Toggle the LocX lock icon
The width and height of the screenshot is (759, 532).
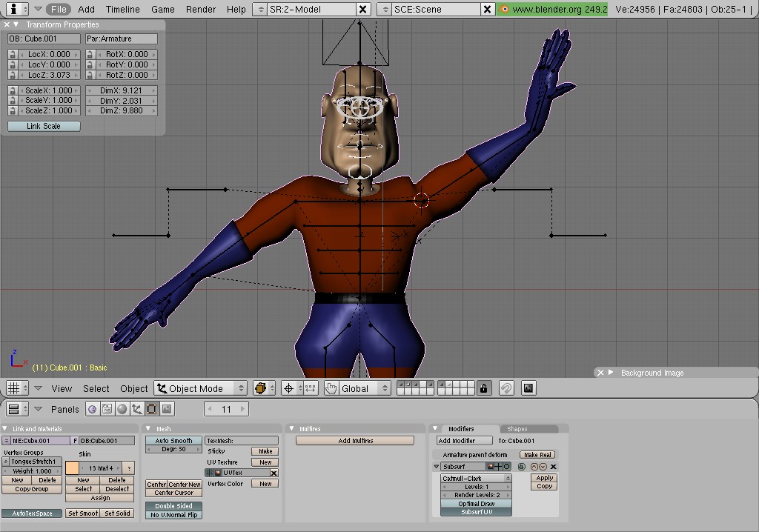[13, 54]
